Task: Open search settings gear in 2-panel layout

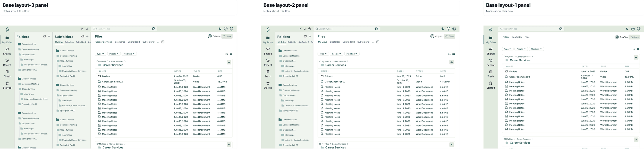Action: pyautogui.click(x=376, y=29)
